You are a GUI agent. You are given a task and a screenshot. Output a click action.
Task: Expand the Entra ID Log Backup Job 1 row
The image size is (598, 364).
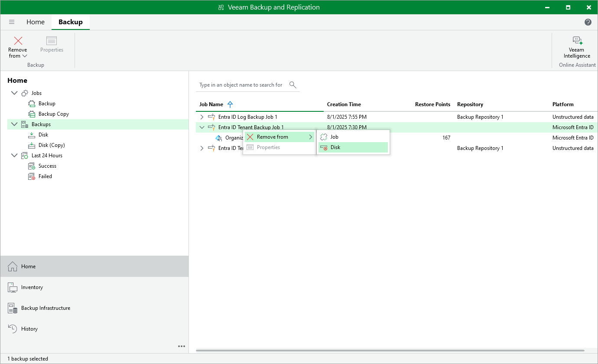(201, 117)
